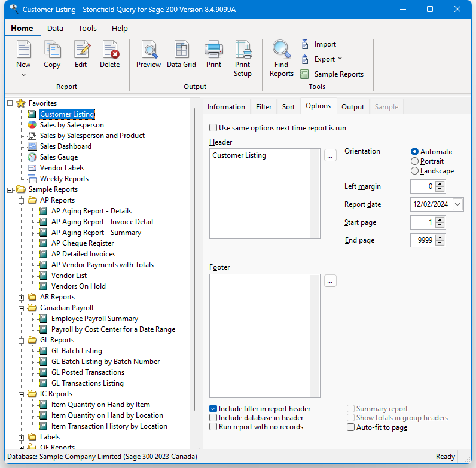This screenshot has height=468, width=476.
Task: Decrease the End page stepper
Action: 440,243
